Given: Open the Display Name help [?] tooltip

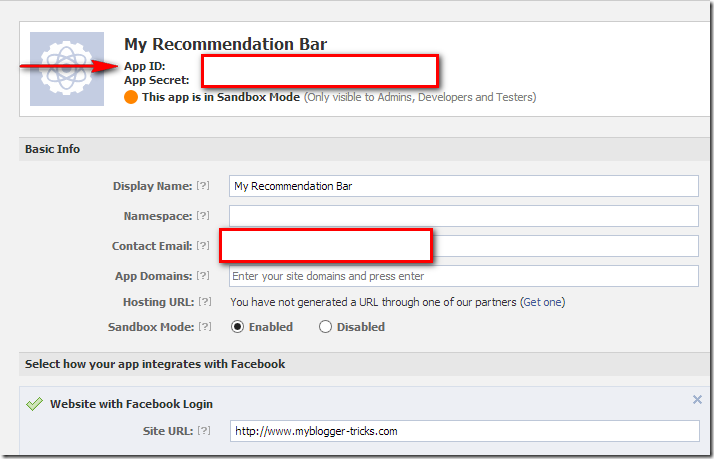Looking at the screenshot, I should pos(203,186).
